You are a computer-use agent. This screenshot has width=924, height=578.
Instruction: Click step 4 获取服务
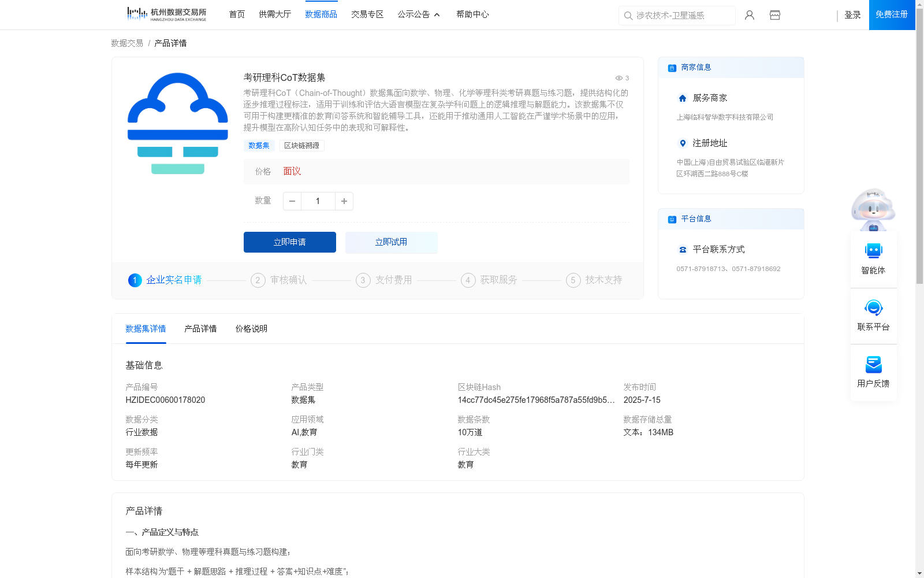pyautogui.click(x=489, y=280)
